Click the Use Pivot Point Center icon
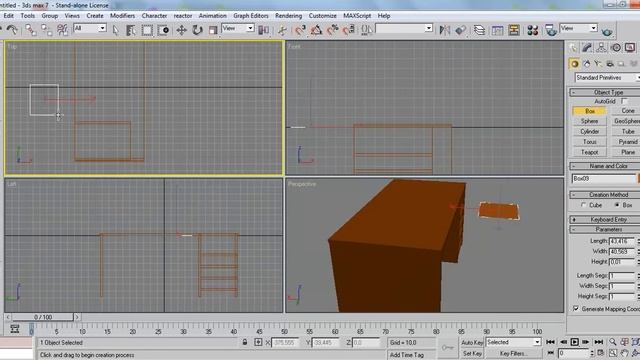The height and width of the screenshot is (360, 640). coord(264,30)
